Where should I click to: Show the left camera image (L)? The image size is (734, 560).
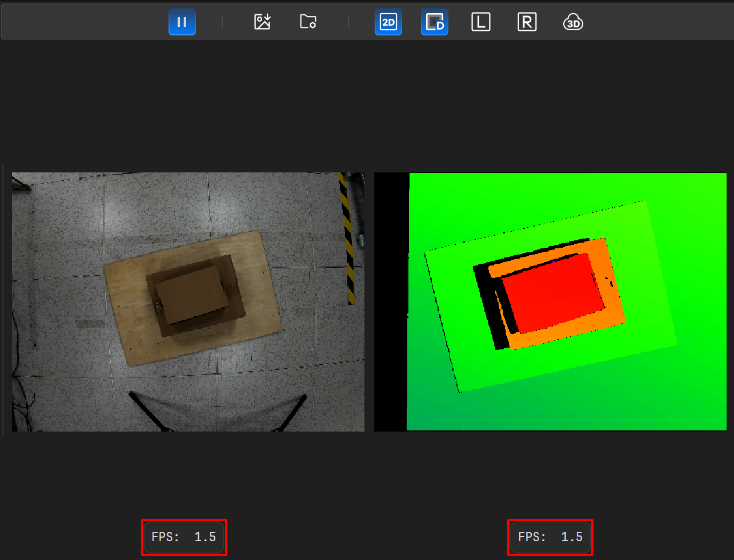point(480,22)
